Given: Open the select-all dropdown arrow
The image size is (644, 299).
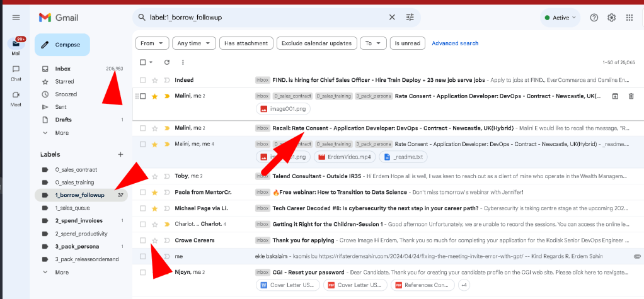Looking at the screenshot, I should point(151,62).
